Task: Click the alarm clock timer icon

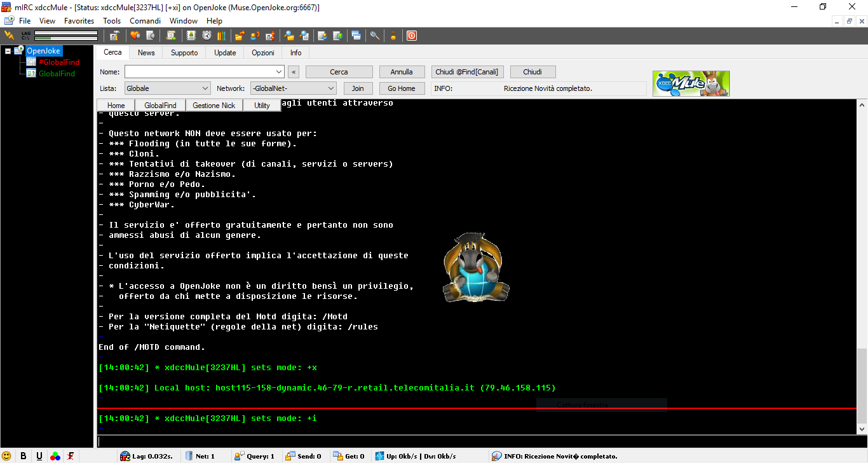Action: click(207, 36)
